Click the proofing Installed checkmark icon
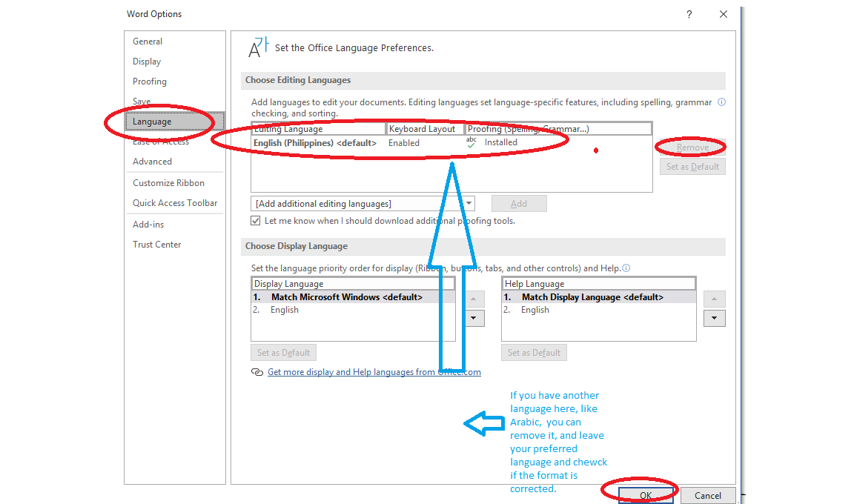 (471, 142)
